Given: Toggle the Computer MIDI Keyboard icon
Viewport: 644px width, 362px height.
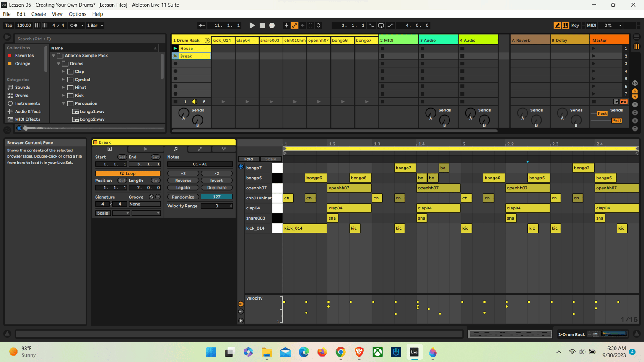Looking at the screenshot, I should pos(565,26).
